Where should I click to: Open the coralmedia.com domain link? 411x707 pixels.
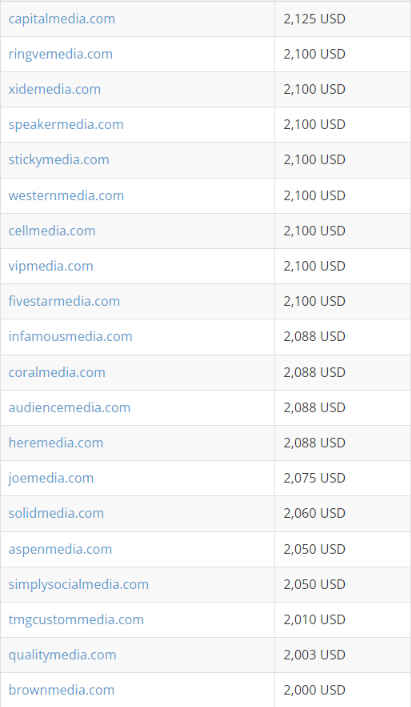(x=57, y=372)
